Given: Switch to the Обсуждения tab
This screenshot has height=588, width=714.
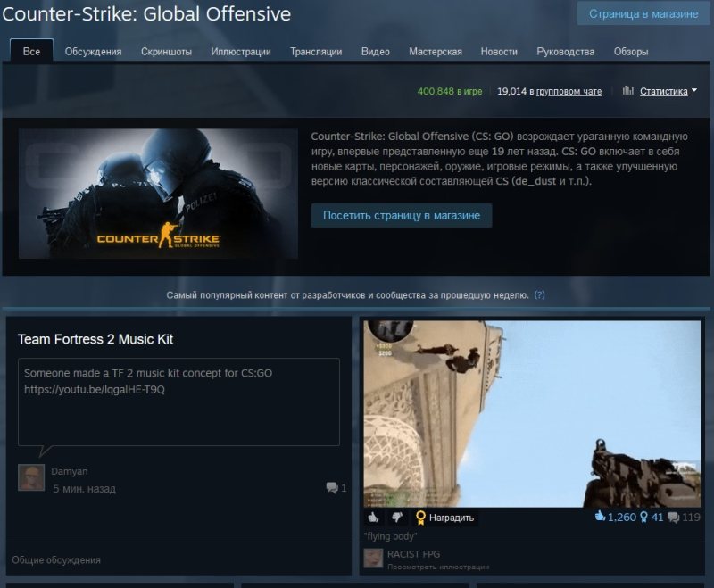Looking at the screenshot, I should (x=93, y=52).
